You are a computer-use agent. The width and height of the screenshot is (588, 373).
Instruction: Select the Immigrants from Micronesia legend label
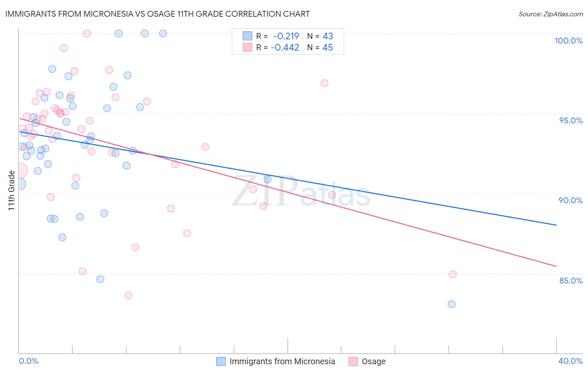282,361
